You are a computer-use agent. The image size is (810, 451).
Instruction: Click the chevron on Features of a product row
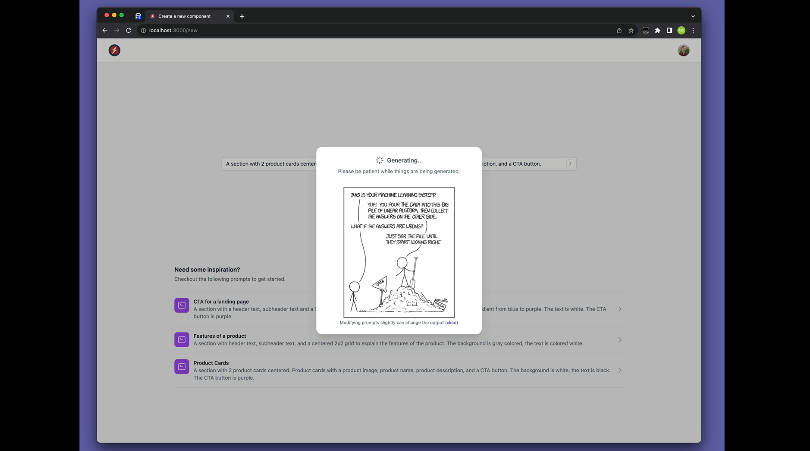[x=619, y=340]
